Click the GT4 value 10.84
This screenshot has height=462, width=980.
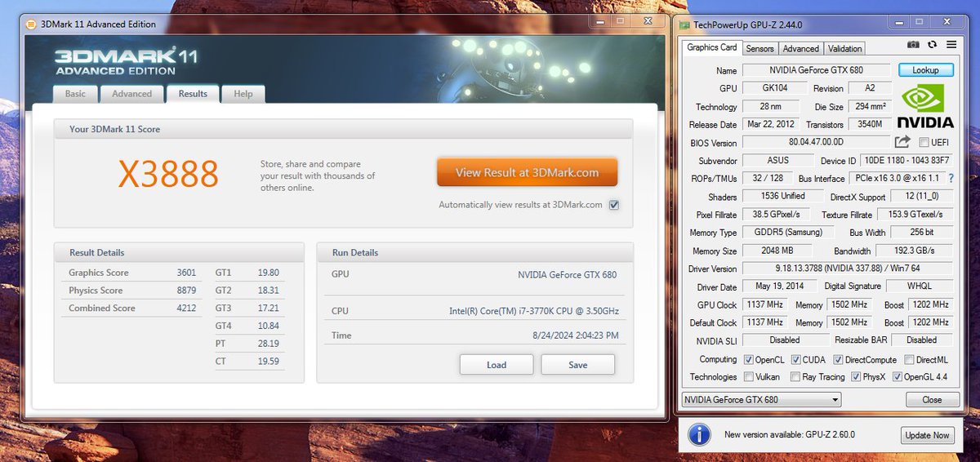(269, 326)
